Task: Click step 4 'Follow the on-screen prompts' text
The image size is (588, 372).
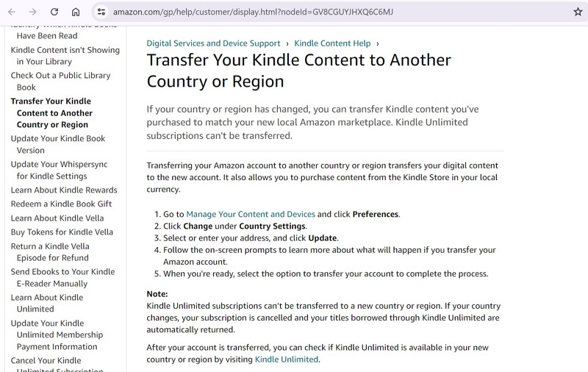Action: tap(329, 256)
